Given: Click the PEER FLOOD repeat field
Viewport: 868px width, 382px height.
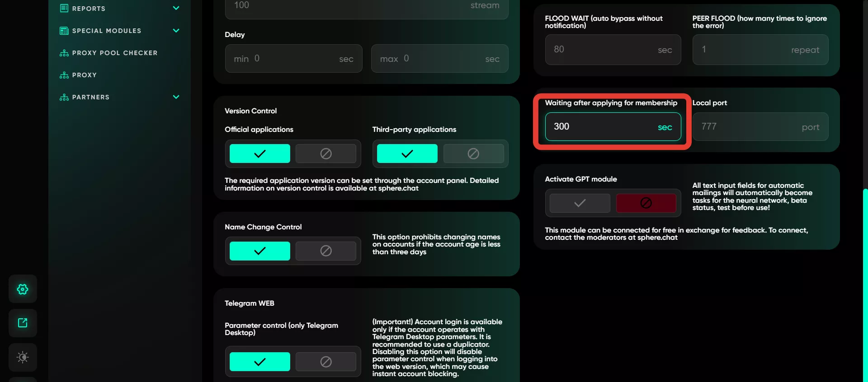Looking at the screenshot, I should (x=760, y=50).
